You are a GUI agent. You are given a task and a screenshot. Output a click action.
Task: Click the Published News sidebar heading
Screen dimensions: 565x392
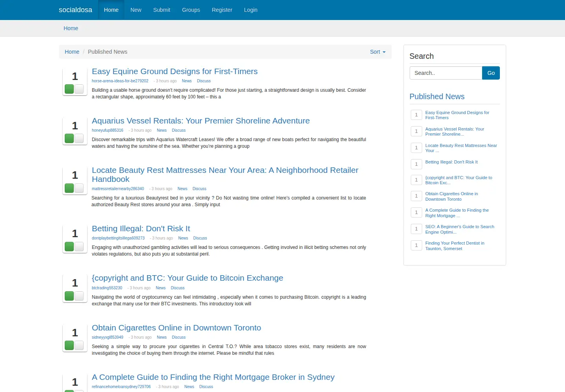(437, 96)
